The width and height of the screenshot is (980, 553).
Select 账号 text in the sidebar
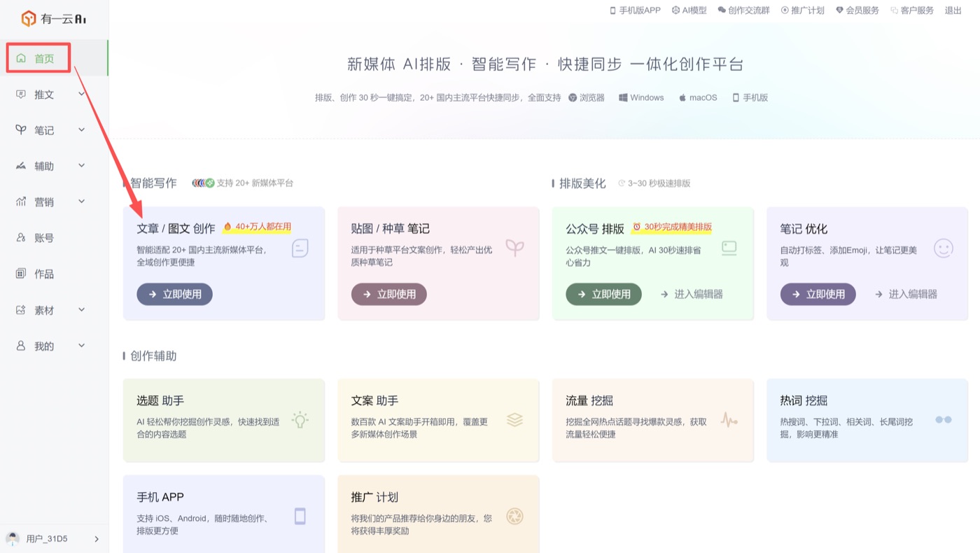pos(44,238)
